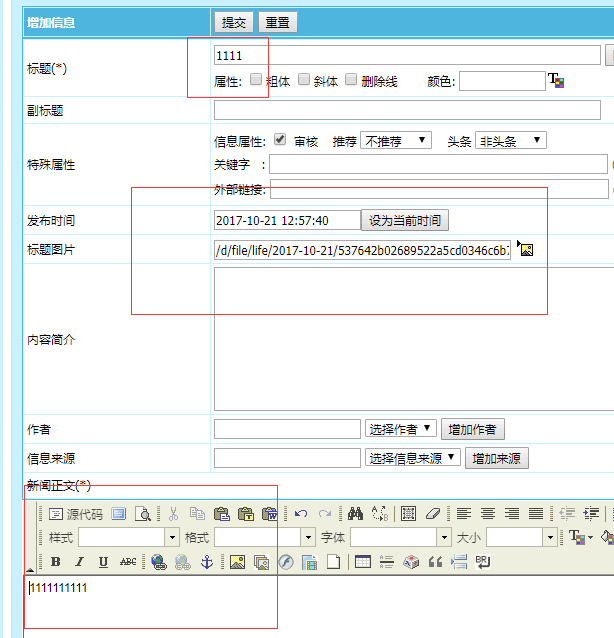Viewport: 614px width, 638px height.
Task: Open the 头条 headline dropdown
Action: click(510, 141)
